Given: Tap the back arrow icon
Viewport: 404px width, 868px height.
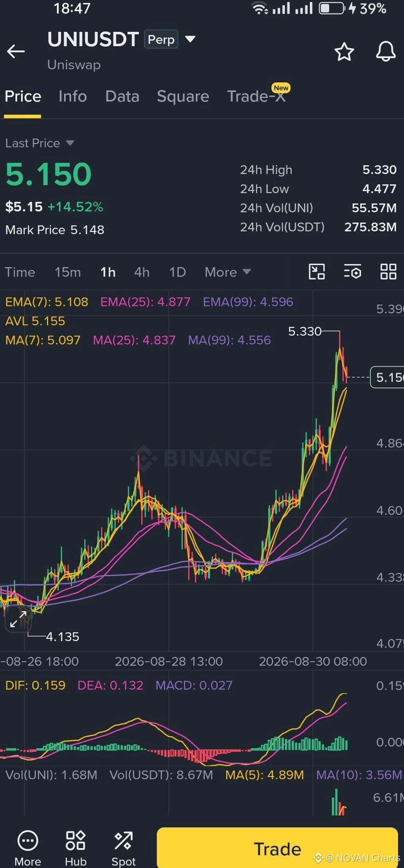Looking at the screenshot, I should click(16, 51).
